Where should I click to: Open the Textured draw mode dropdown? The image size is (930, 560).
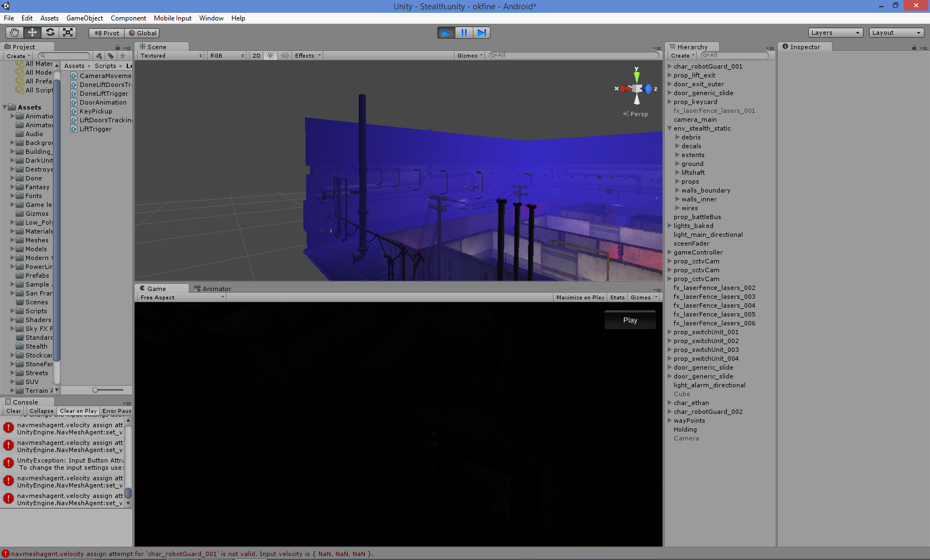click(171, 55)
